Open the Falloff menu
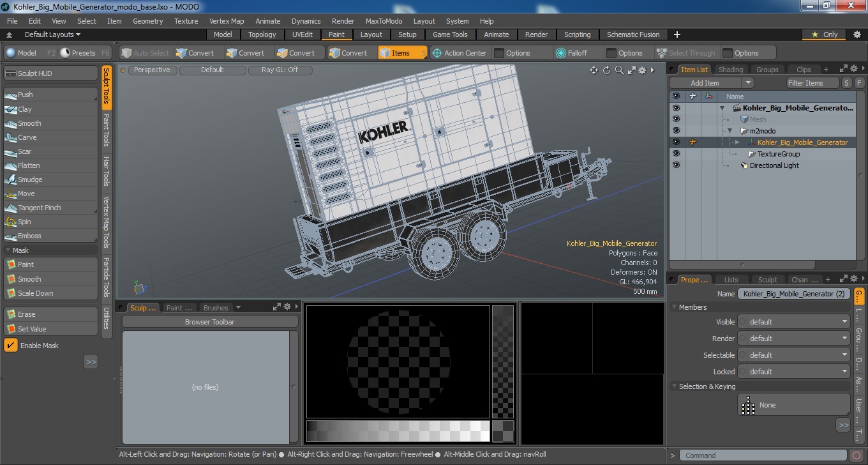The height and width of the screenshot is (465, 868). pos(577,53)
